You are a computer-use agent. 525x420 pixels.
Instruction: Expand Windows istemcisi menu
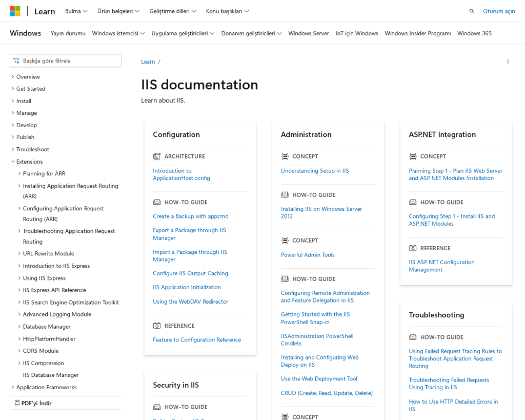click(118, 33)
